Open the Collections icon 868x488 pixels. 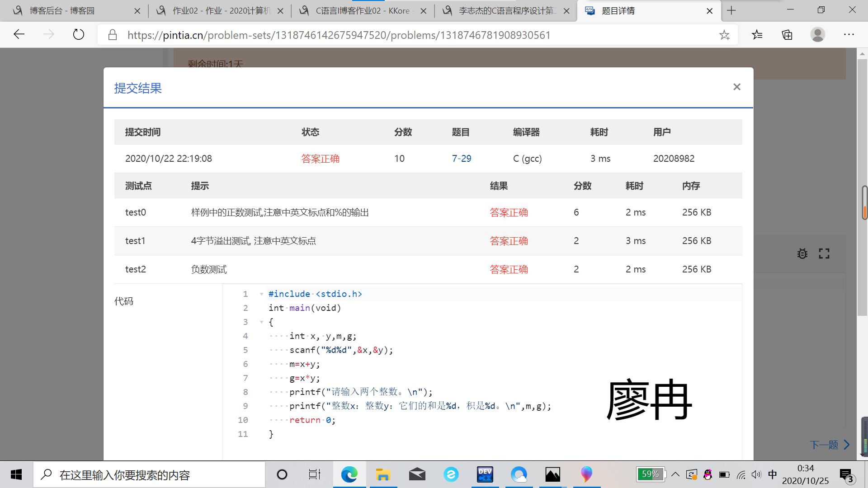tap(787, 35)
